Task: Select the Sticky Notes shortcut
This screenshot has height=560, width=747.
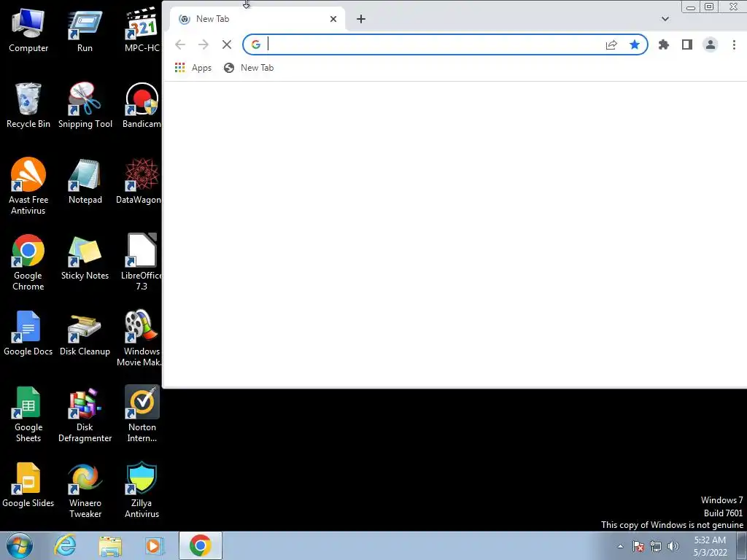Action: [x=85, y=257]
